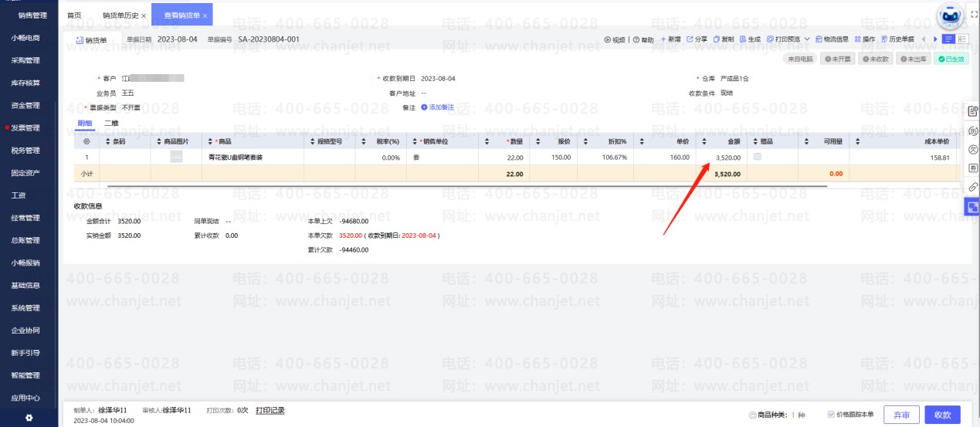Click document number SA-20230804-001

coord(269,39)
